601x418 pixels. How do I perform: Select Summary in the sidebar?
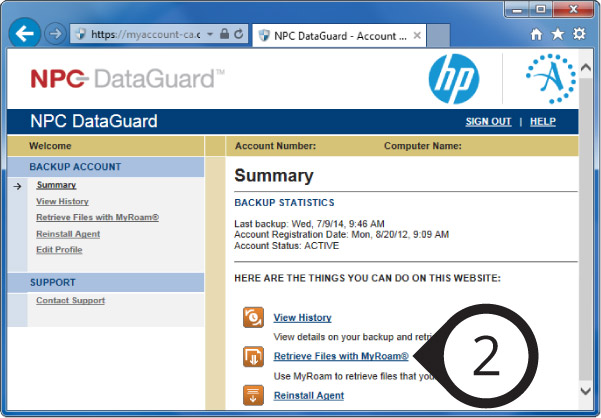[56, 185]
